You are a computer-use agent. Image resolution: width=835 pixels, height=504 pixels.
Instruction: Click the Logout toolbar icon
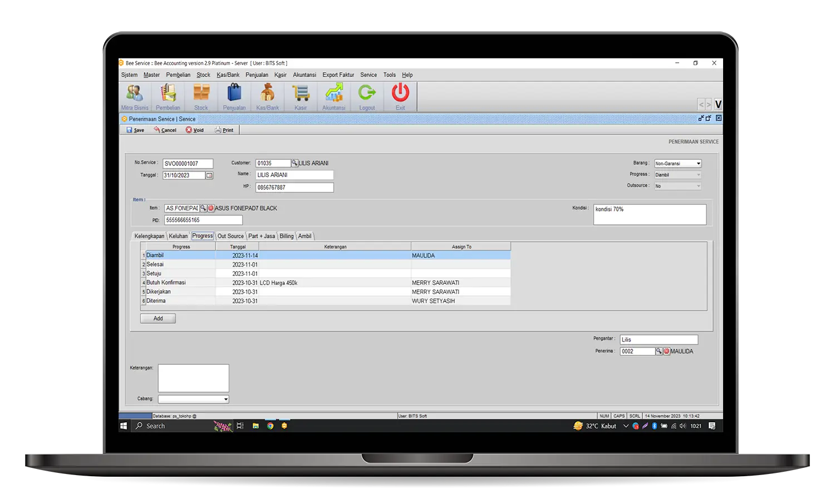[367, 97]
